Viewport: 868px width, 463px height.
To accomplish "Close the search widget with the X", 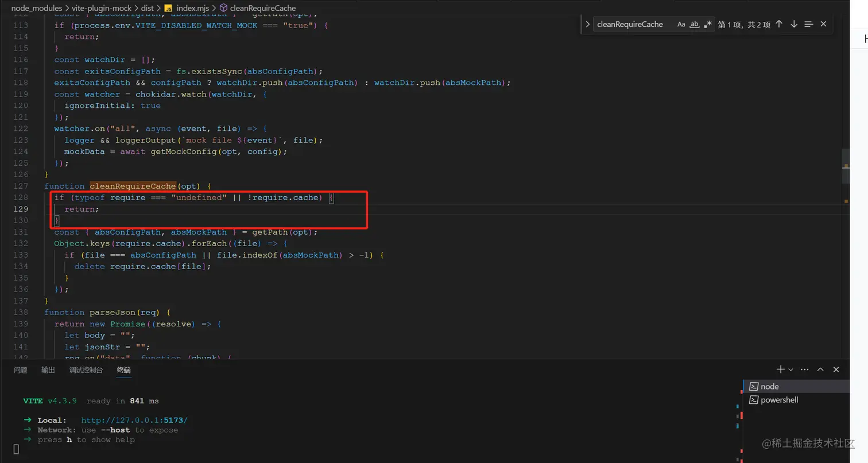I will coord(823,24).
